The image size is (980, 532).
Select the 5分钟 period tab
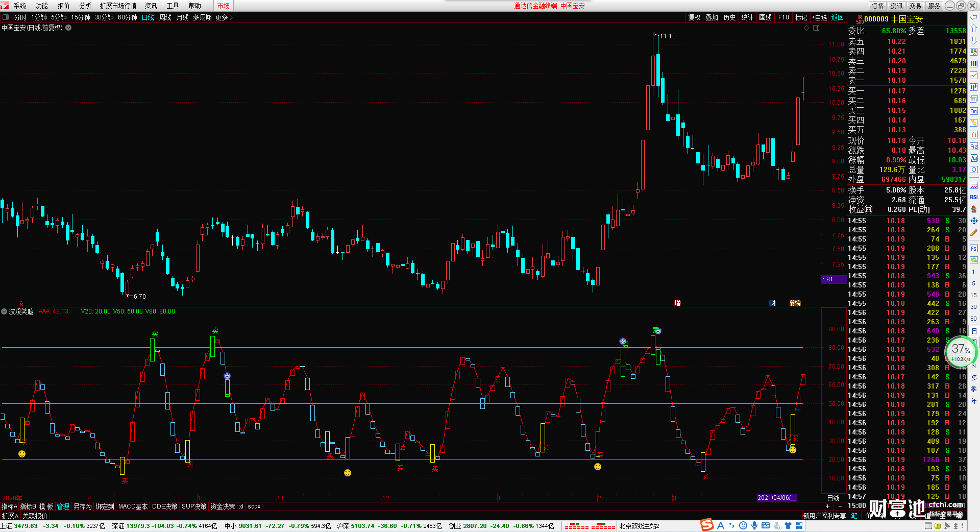tap(59, 17)
